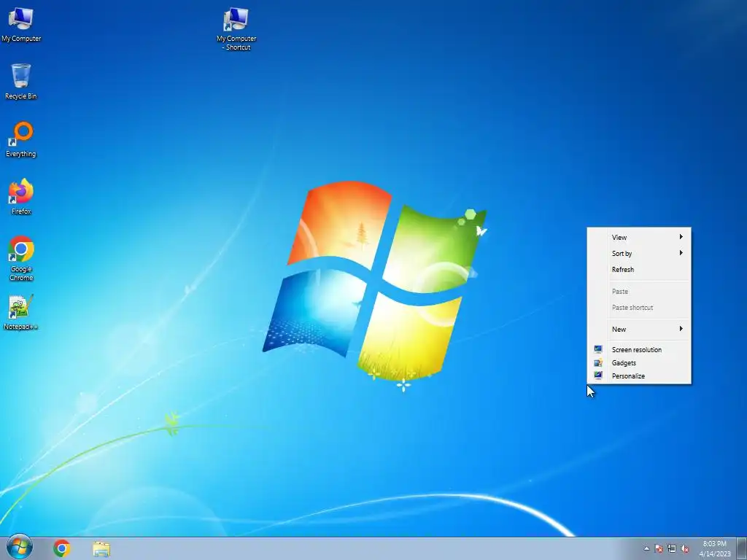Open the network tray icon

point(672,548)
